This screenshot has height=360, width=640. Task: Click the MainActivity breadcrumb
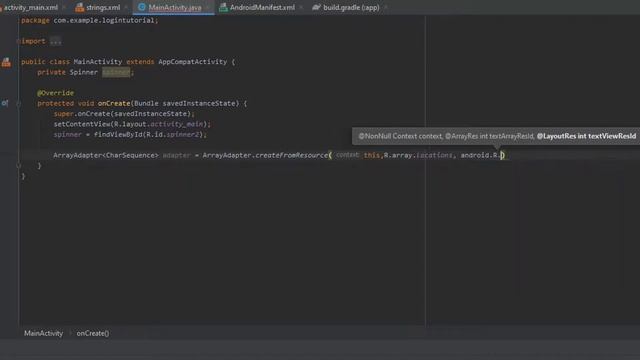[x=43, y=333]
